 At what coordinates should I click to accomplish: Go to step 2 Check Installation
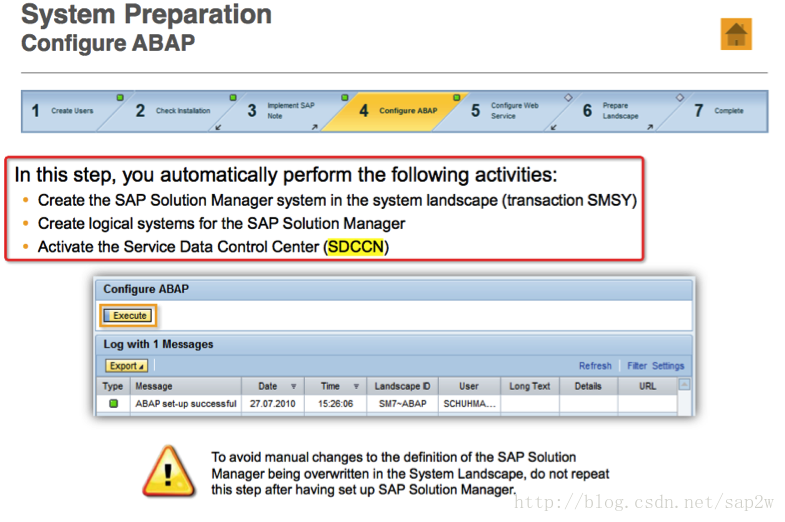173,111
